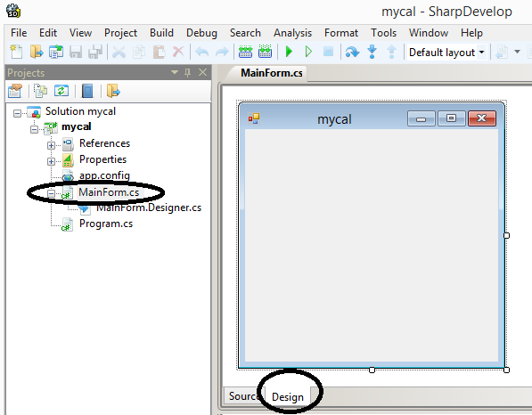
Task: Collapse the Solution mycal tree node
Action: tap(17, 113)
